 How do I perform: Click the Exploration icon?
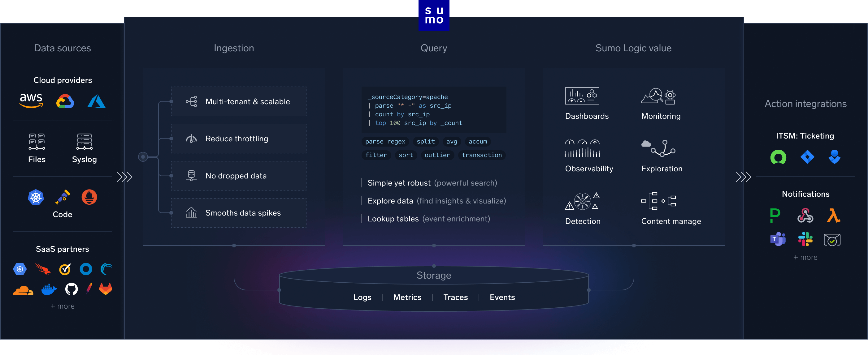pyautogui.click(x=658, y=148)
